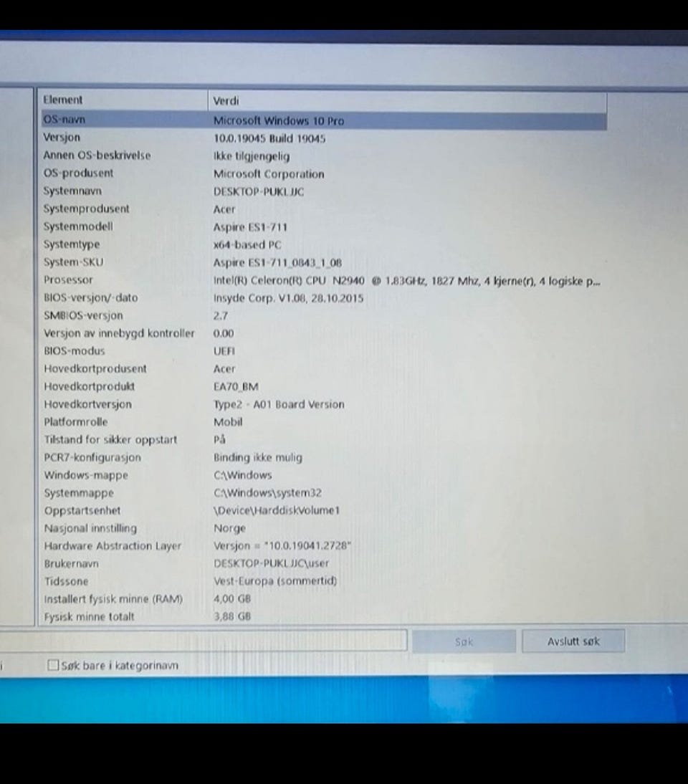
Task: Select the Versjon row label
Action: [x=62, y=138]
